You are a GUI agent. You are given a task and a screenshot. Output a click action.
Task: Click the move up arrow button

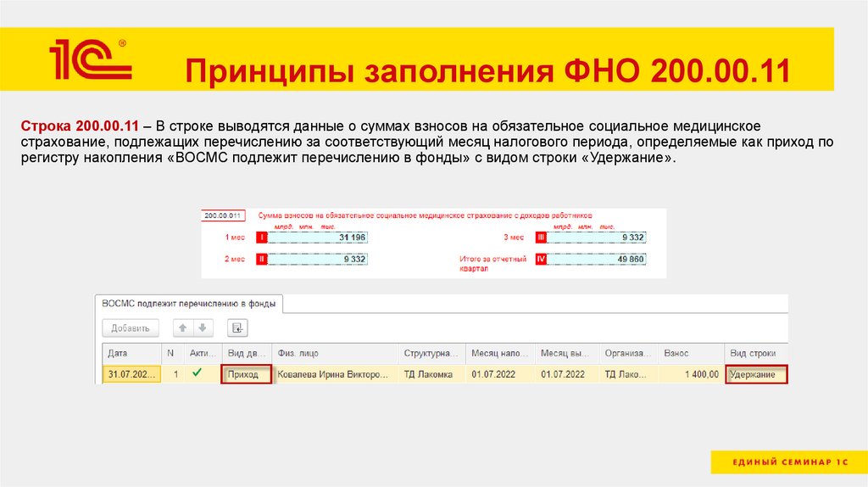coord(183,328)
